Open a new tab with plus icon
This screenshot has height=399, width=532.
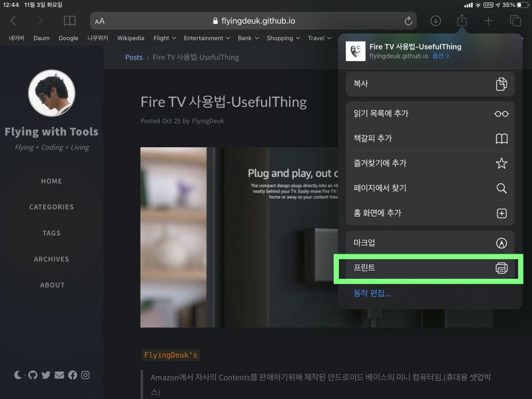[488, 21]
